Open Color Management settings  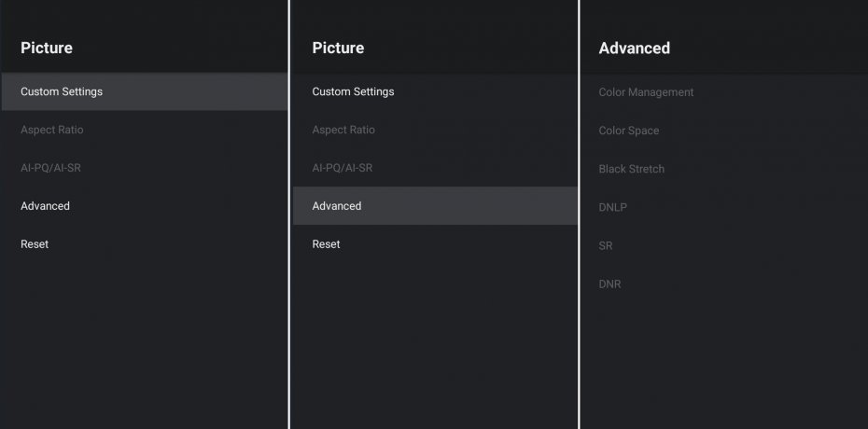646,92
